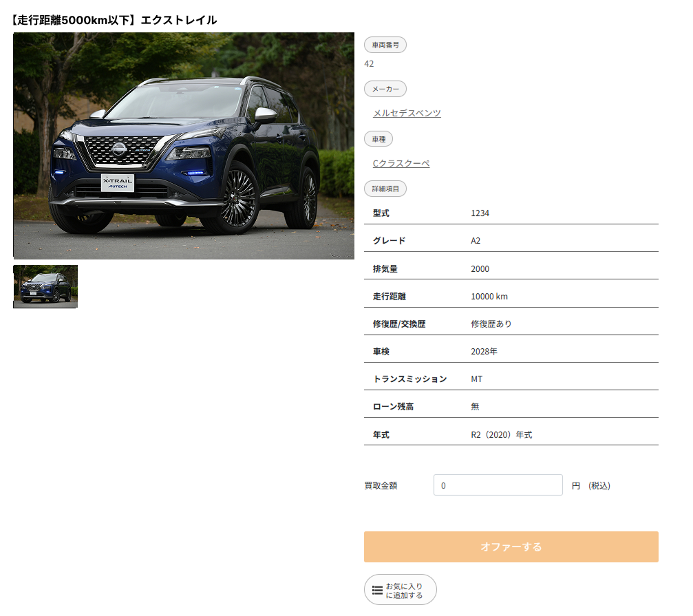Click the 走行距離 value 10000 km
This screenshot has width=693, height=616.
click(489, 297)
